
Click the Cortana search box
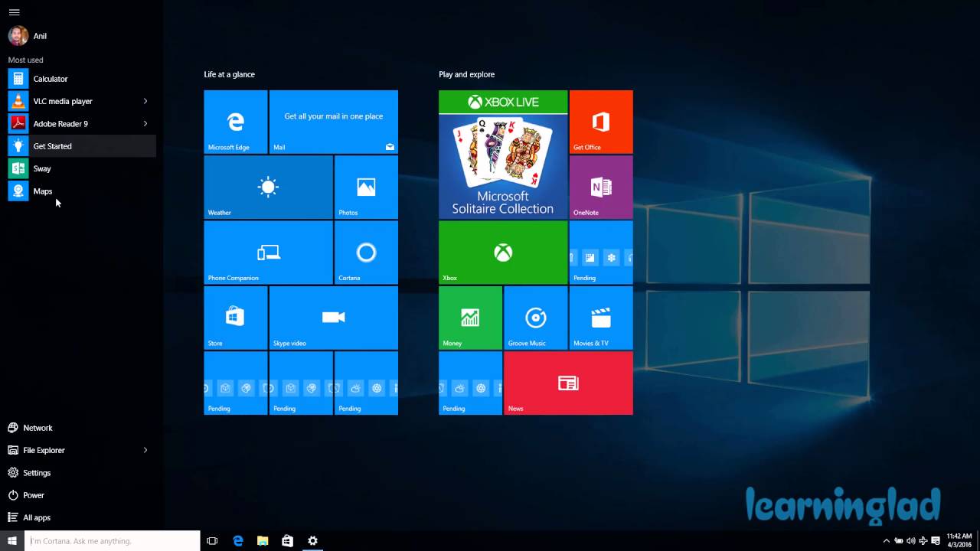click(x=113, y=540)
